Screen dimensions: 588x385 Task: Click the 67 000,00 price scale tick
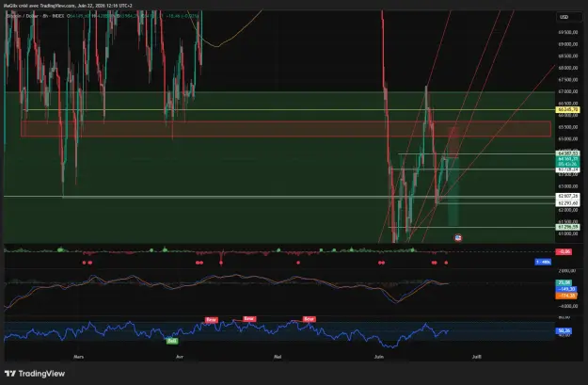point(567,91)
